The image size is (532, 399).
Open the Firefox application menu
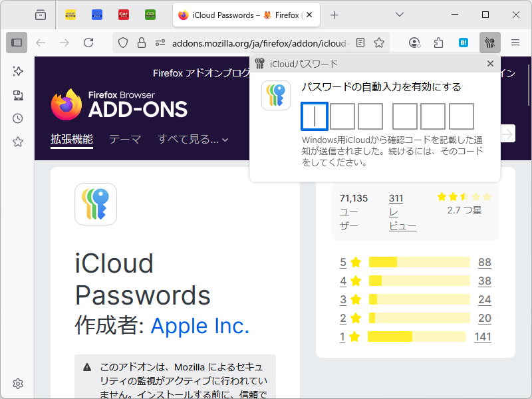click(515, 42)
